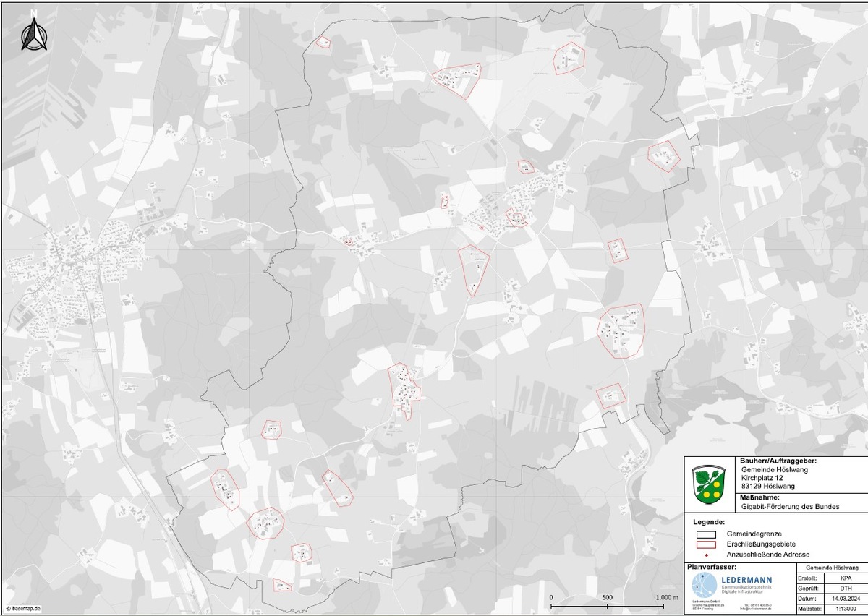This screenshot has height=616, width=868.
Task: Click the 'Maßstab:' table cell
Action: pyautogui.click(x=810, y=609)
